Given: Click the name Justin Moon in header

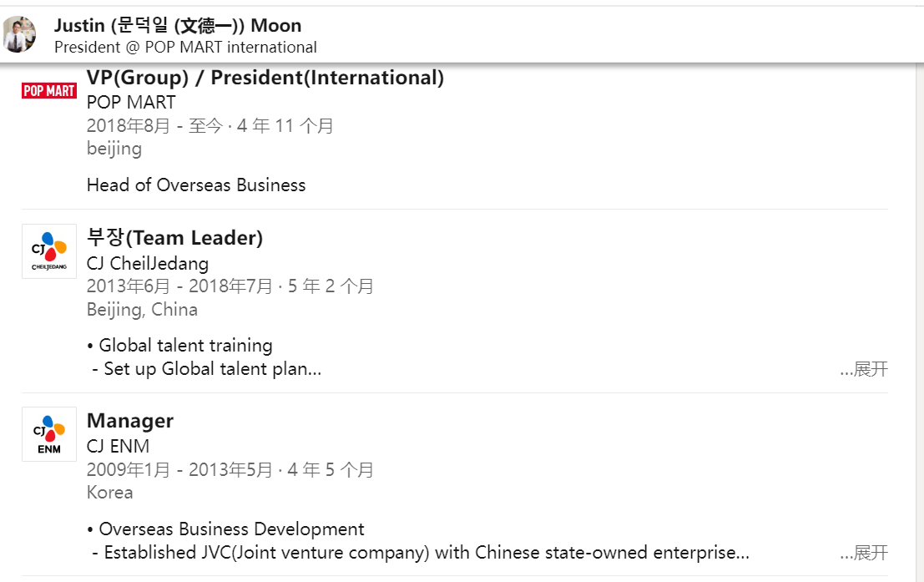Looking at the screenshot, I should [x=178, y=26].
